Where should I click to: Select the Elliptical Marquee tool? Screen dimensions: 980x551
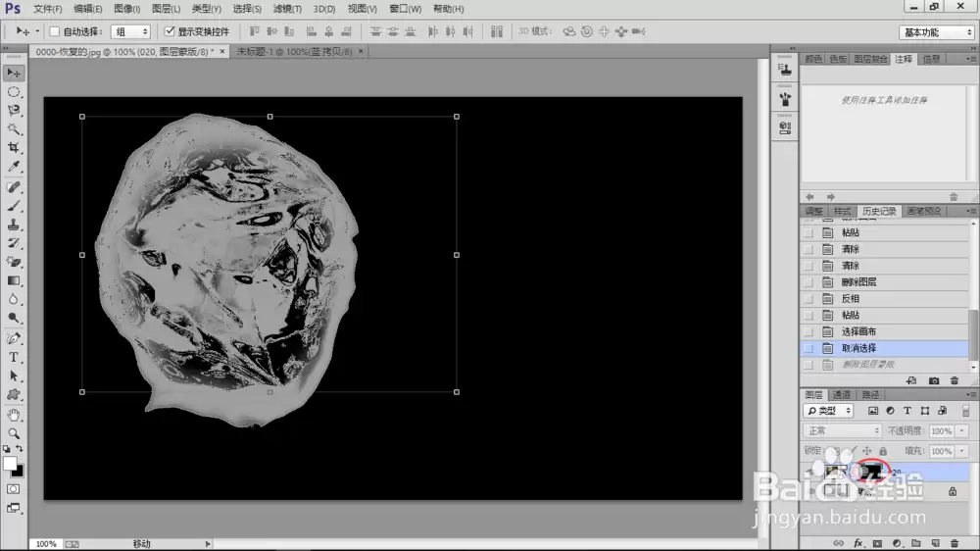[13, 92]
